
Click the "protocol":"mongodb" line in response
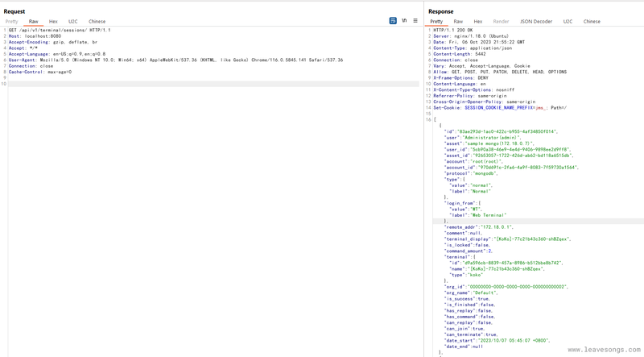472,173
